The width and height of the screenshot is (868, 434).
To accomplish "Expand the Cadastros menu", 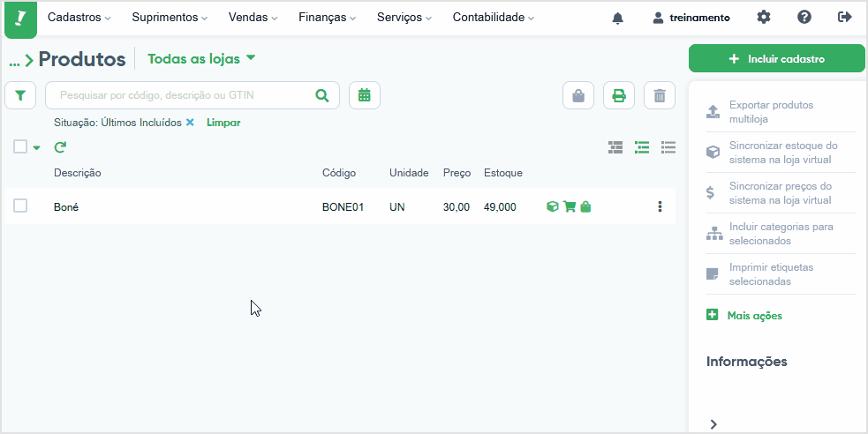I will 79,18.
